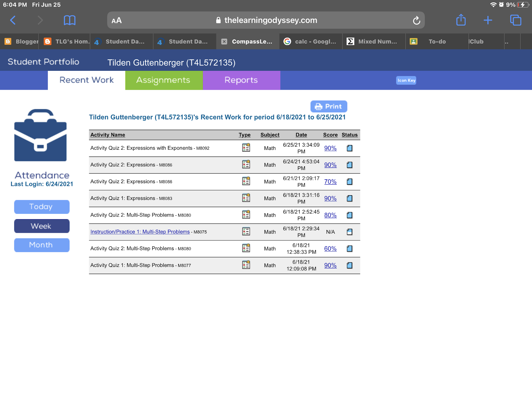Click status icon for 70% score row

(349, 182)
